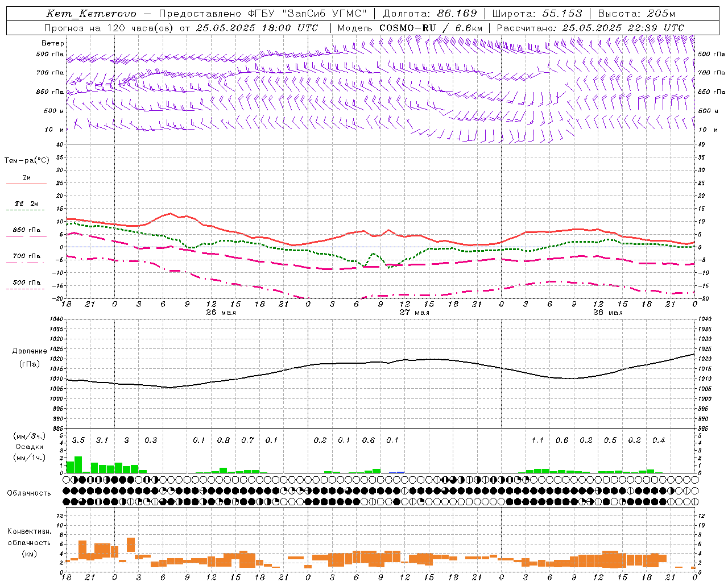Click the '0.5' precipitation amount value
The image size is (728, 582).
coord(610,440)
